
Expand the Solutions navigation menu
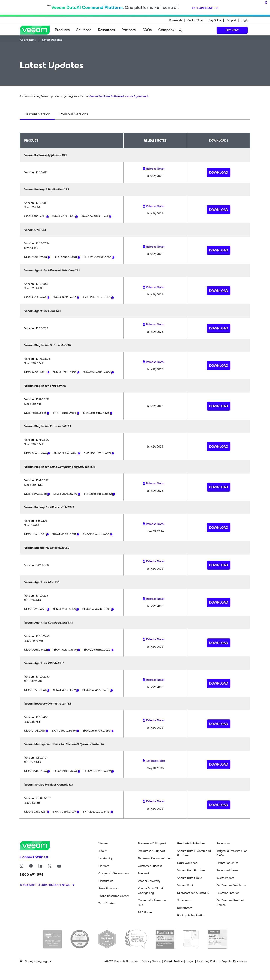point(84,30)
